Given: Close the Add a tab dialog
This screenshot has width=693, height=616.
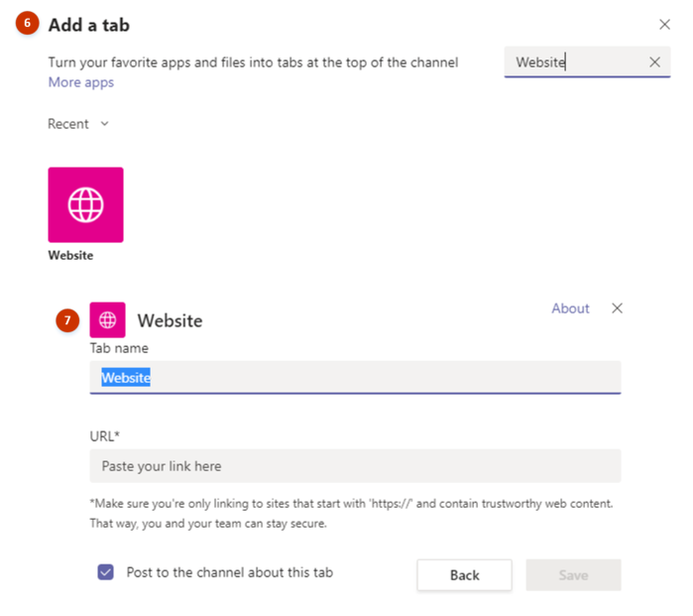Looking at the screenshot, I should pyautogui.click(x=664, y=25).
